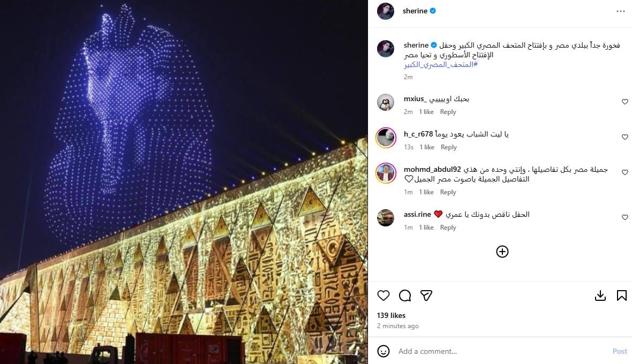Like mxius_ comment with heart
This screenshot has height=364, width=632.
click(625, 102)
